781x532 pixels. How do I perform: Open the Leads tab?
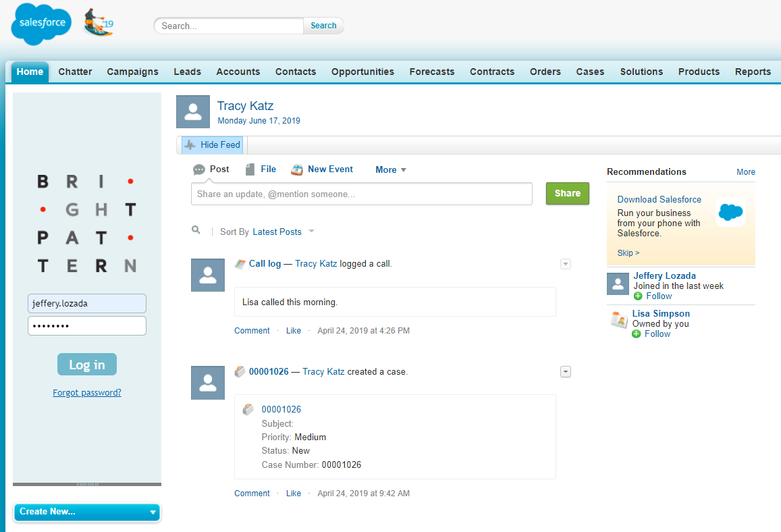point(187,72)
